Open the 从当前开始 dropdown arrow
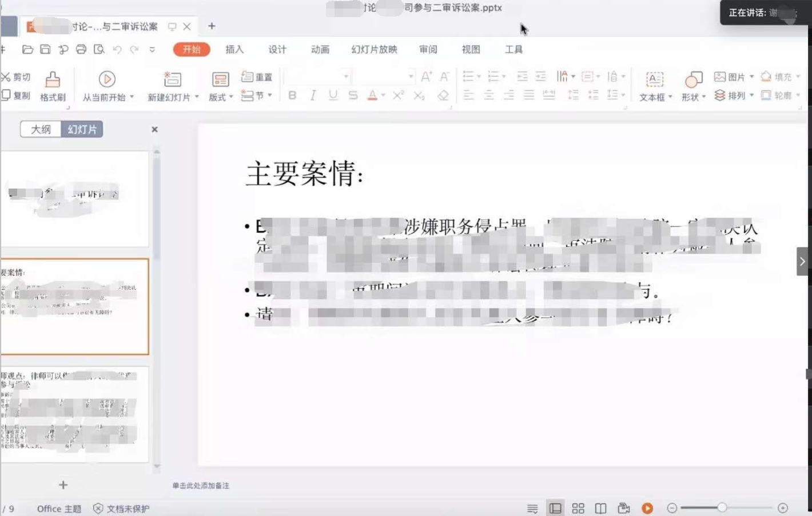 (x=132, y=97)
